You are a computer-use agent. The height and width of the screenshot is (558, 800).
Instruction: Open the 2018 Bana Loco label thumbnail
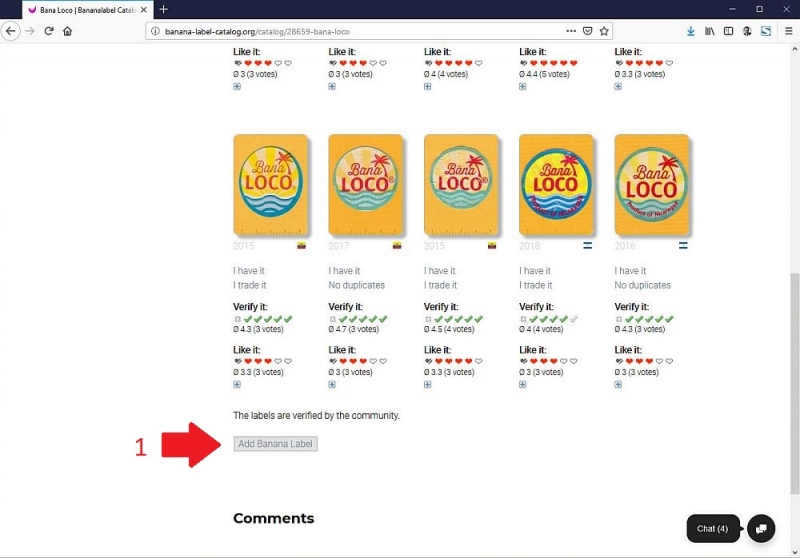555,185
